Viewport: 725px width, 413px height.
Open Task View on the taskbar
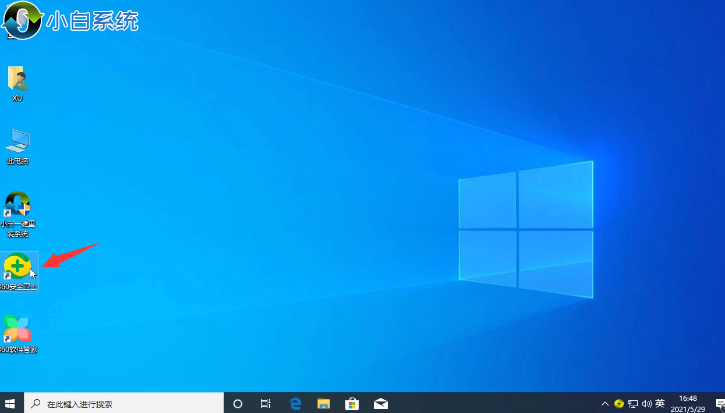pos(266,403)
